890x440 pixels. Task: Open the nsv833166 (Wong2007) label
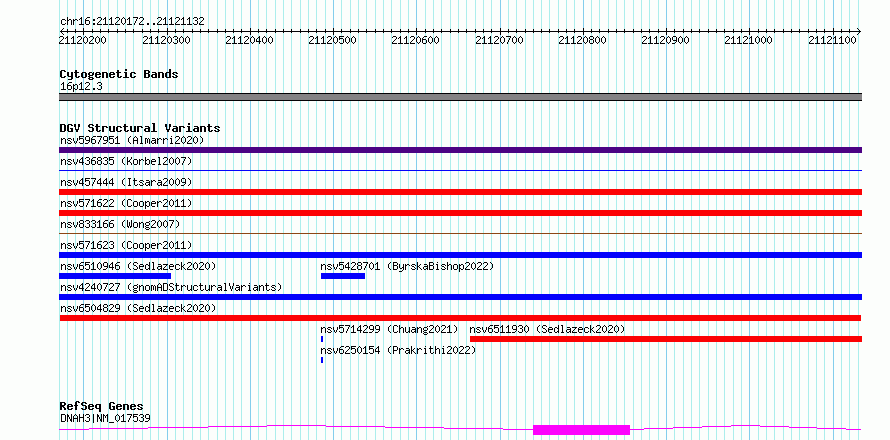click(120, 224)
